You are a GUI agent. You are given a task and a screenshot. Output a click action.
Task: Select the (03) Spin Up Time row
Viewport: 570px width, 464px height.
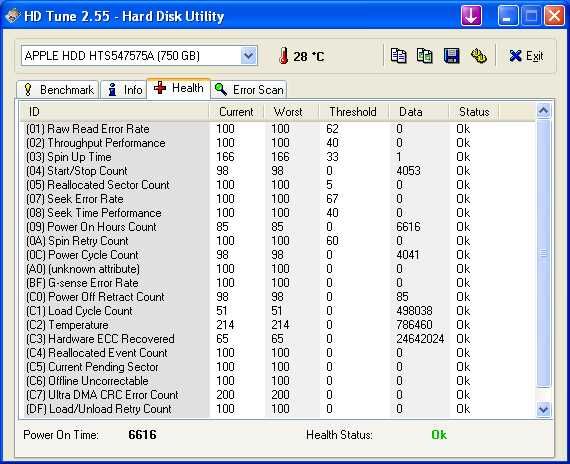pos(278,157)
